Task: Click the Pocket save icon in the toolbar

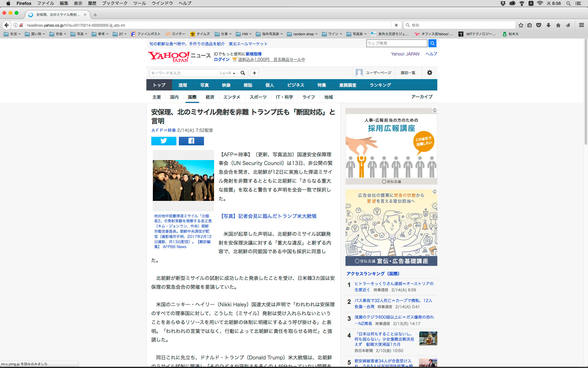Action: pyautogui.click(x=539, y=25)
